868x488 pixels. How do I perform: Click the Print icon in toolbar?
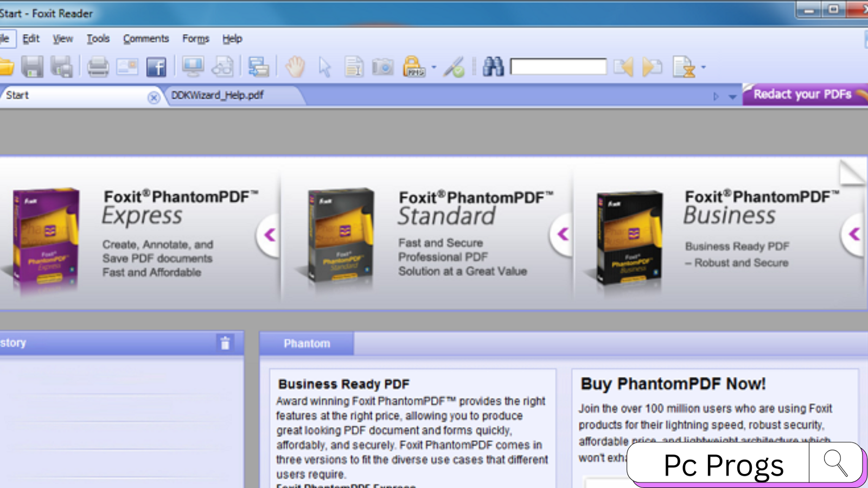[98, 67]
